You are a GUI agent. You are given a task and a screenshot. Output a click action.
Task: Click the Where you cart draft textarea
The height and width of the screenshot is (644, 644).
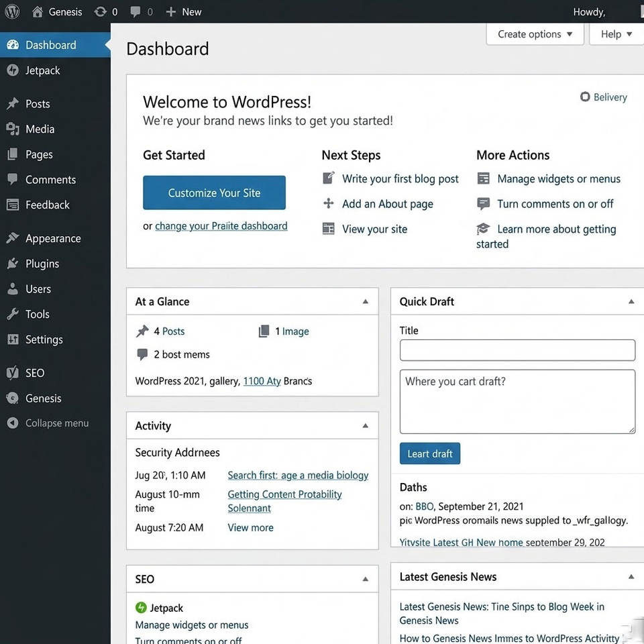[x=517, y=401]
